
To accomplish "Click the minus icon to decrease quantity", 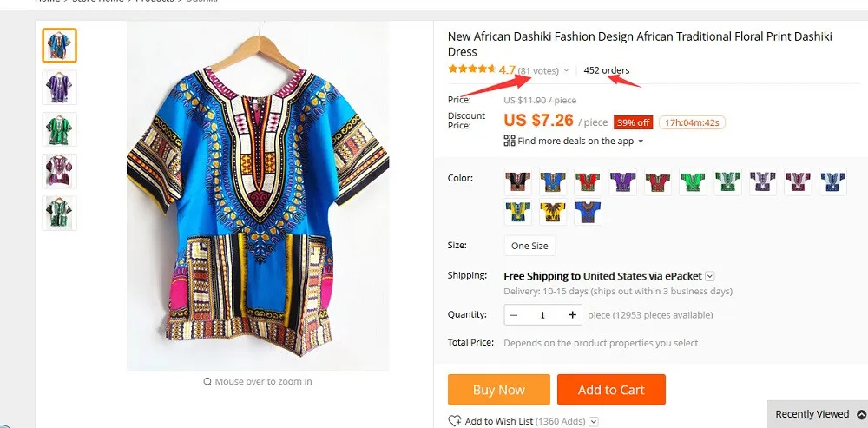I will [514, 315].
